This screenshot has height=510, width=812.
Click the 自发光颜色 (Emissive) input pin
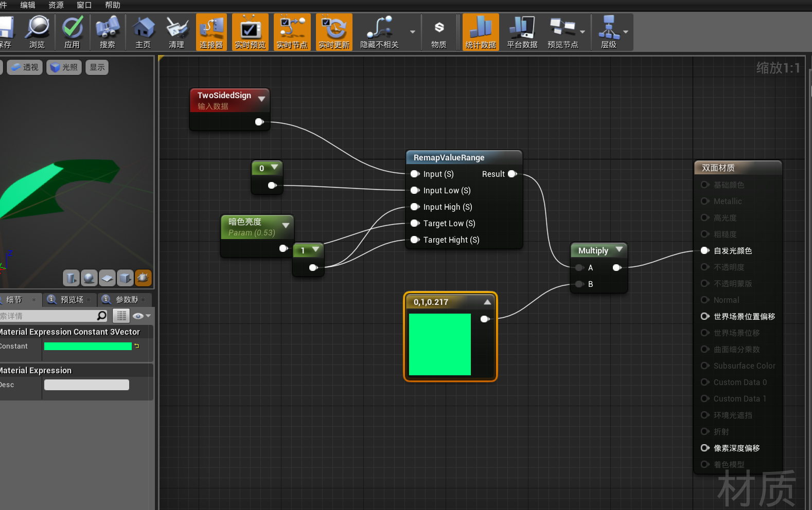click(x=705, y=250)
